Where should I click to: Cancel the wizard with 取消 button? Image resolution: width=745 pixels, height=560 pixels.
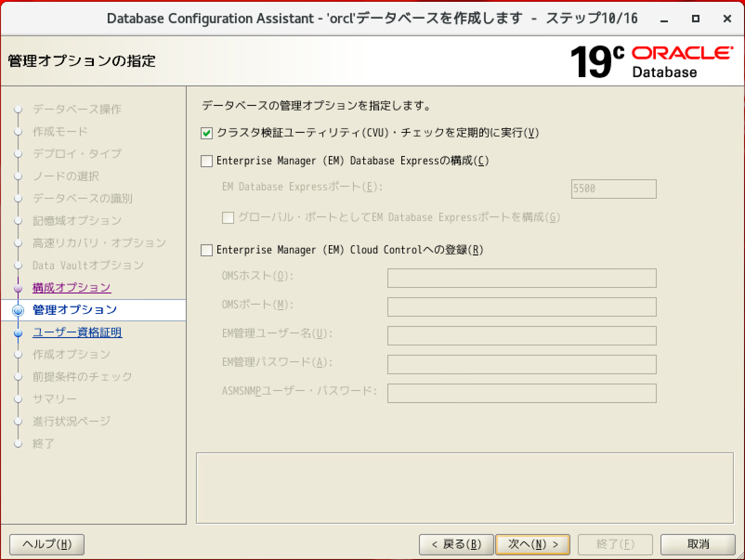pyautogui.click(x=698, y=544)
